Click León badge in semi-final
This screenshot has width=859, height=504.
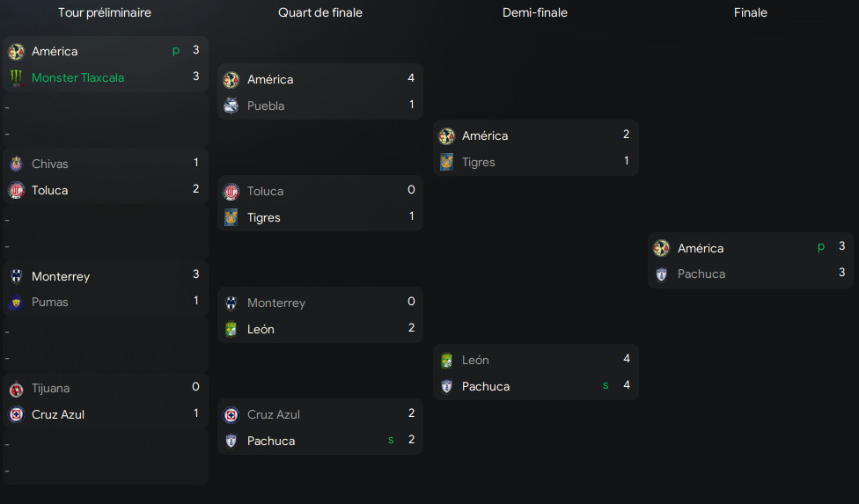(x=446, y=360)
